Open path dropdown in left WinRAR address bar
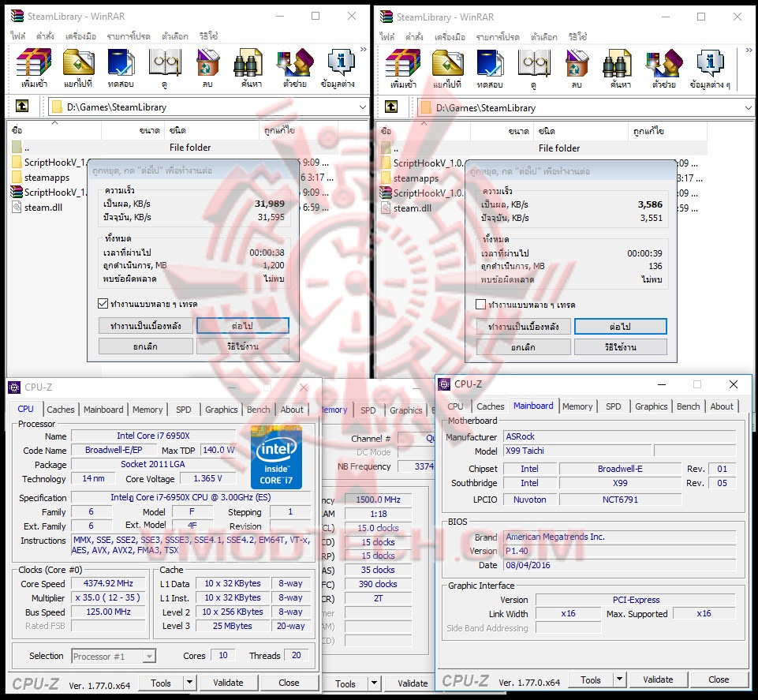 363,107
